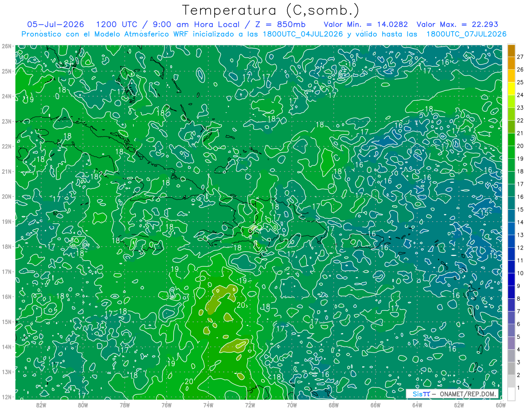Click the "9:00 am Hora Local" text
The height and width of the screenshot is (411, 532).
pos(197,24)
